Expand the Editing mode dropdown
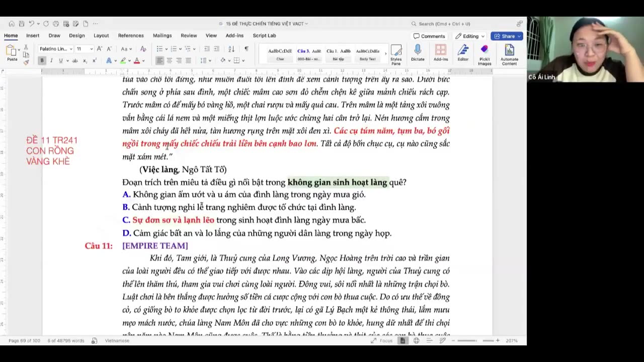 point(470,36)
